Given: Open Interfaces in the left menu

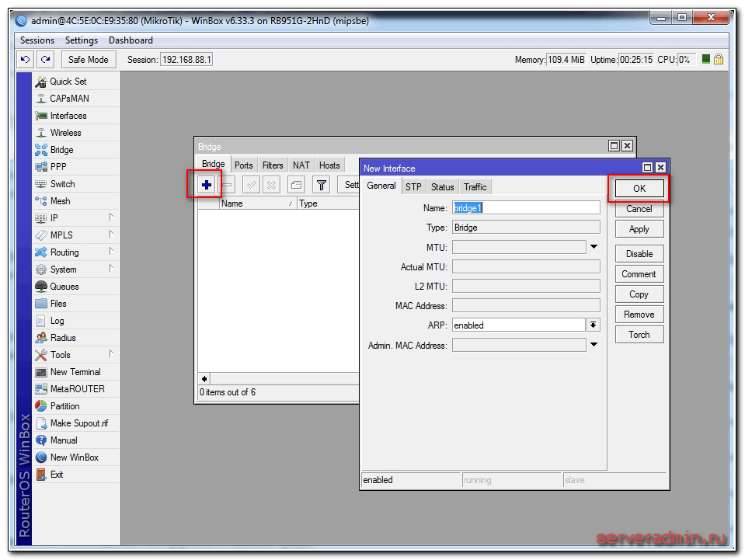Looking at the screenshot, I should click(x=68, y=116).
